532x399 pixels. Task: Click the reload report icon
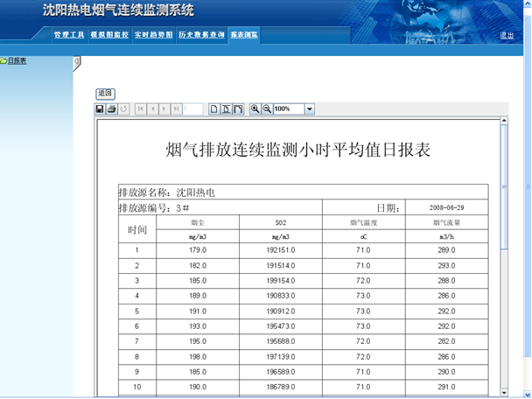[123, 109]
